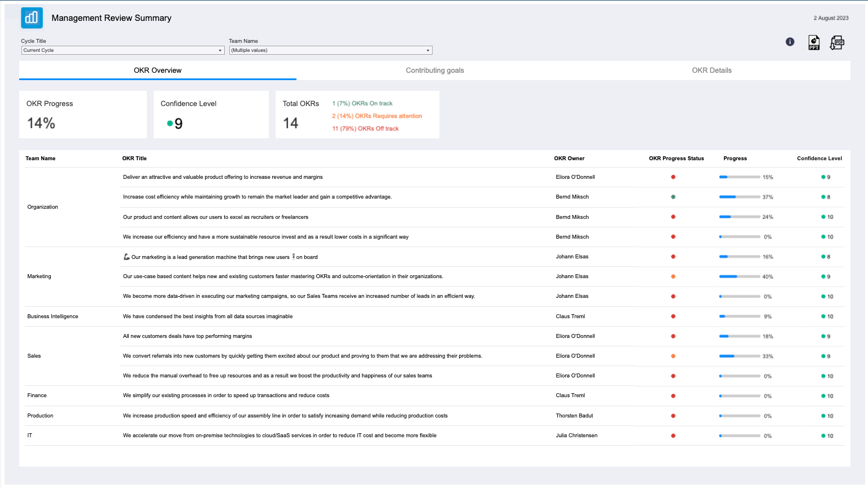Click the Cycle Title dropdown arrow
This screenshot has width=868, height=488.
[220, 50]
